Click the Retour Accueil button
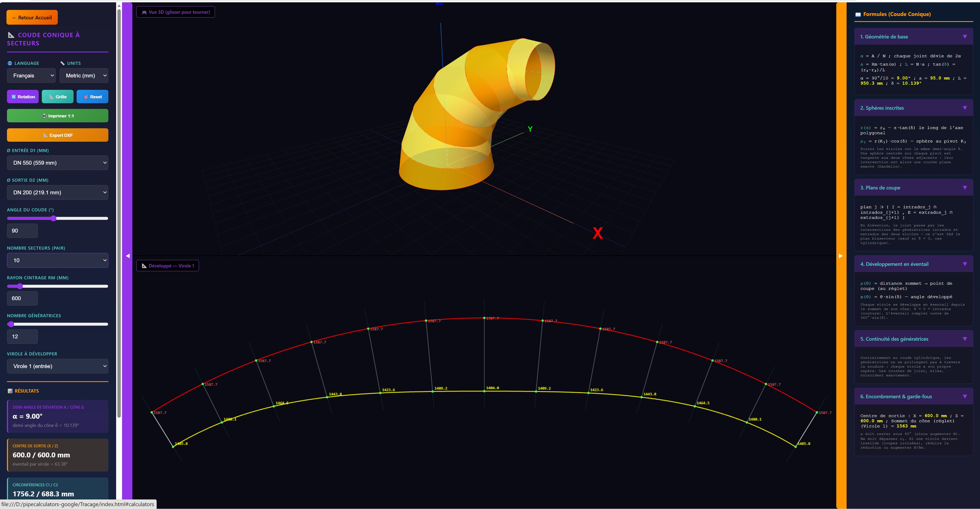This screenshot has width=980, height=509. 32,18
